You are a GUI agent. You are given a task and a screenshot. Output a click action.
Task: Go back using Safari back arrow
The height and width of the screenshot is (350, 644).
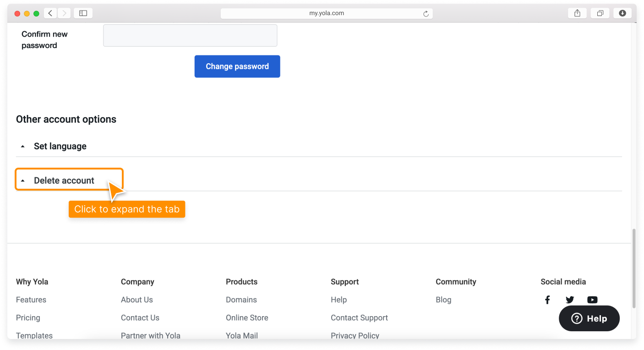point(50,13)
